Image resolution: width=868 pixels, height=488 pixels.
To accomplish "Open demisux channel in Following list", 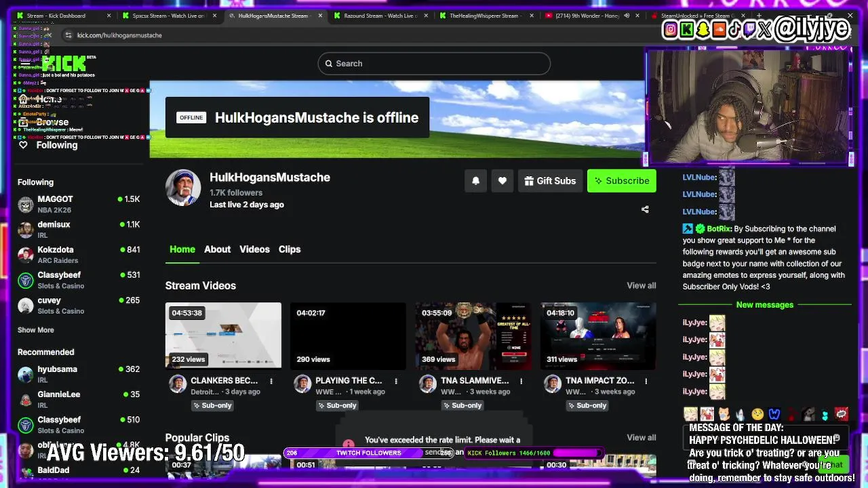I will click(x=79, y=230).
